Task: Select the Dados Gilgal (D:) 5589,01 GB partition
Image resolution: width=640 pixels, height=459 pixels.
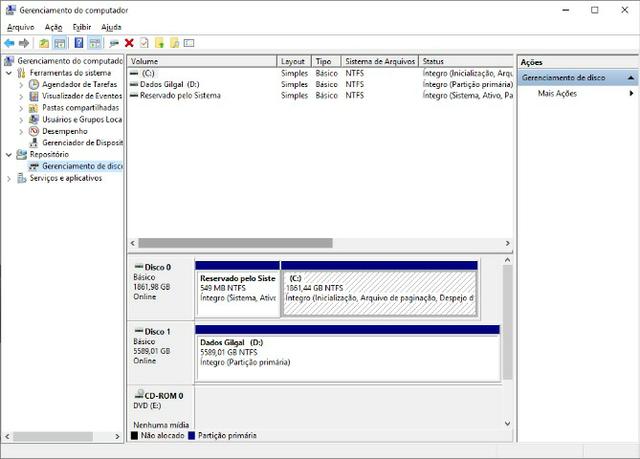Action: (347, 353)
